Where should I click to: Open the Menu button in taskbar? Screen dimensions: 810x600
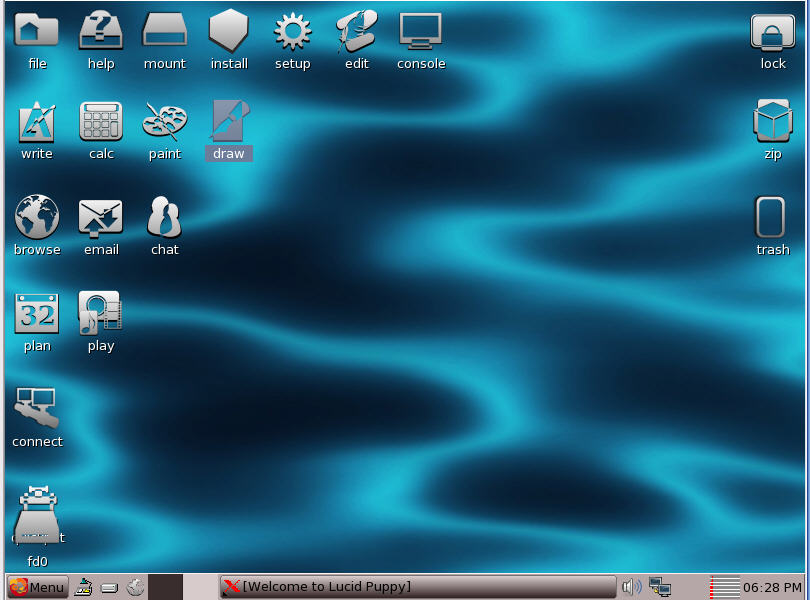38,587
